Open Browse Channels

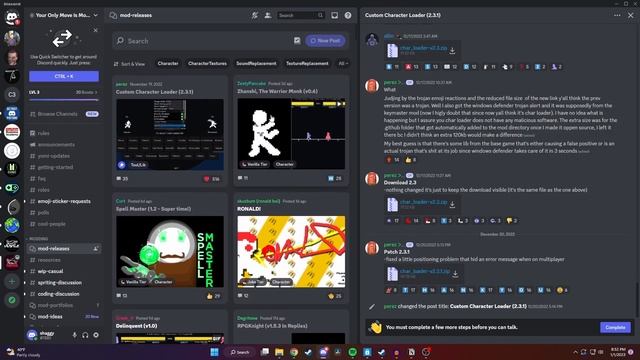click(x=64, y=114)
